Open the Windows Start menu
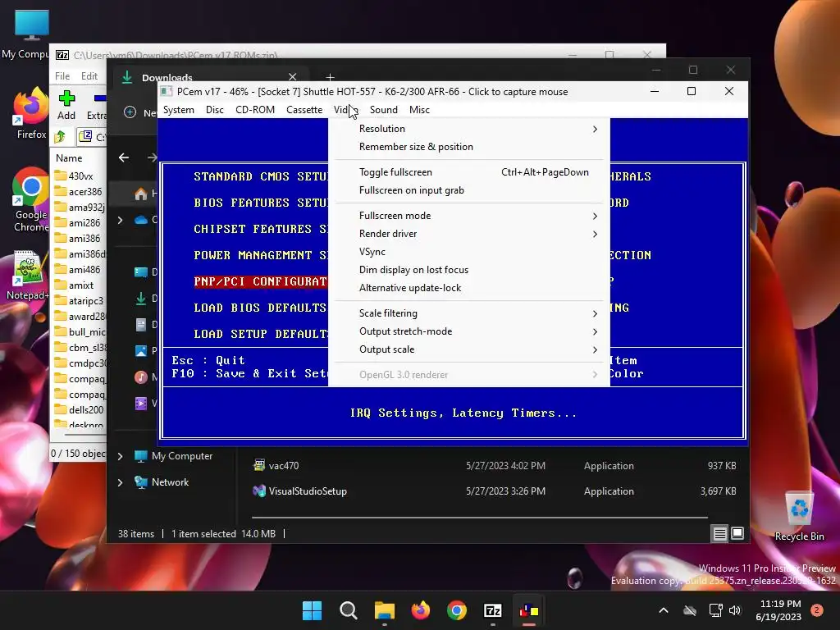Screen dimensions: 840x630 coord(312,610)
